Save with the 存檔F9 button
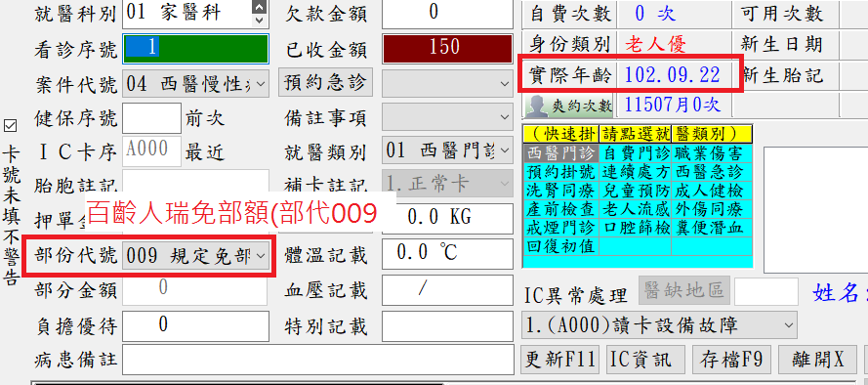 coord(732,360)
